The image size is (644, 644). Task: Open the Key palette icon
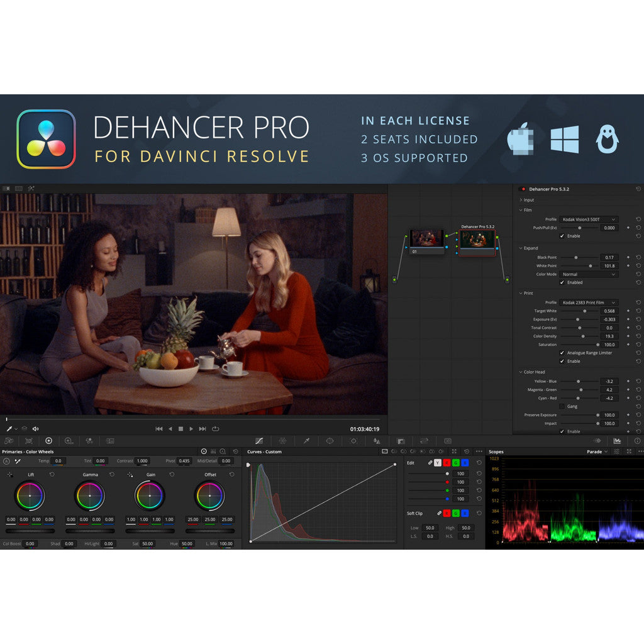(401, 441)
